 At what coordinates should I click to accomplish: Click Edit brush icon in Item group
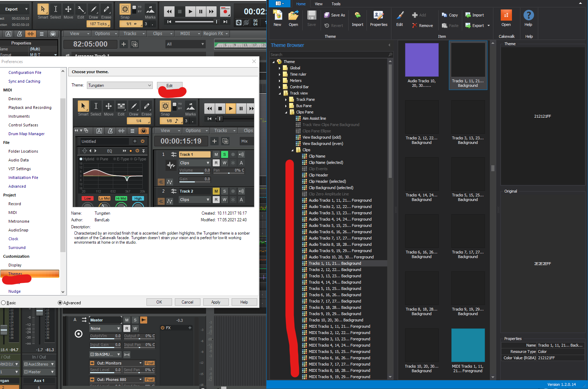399,18
